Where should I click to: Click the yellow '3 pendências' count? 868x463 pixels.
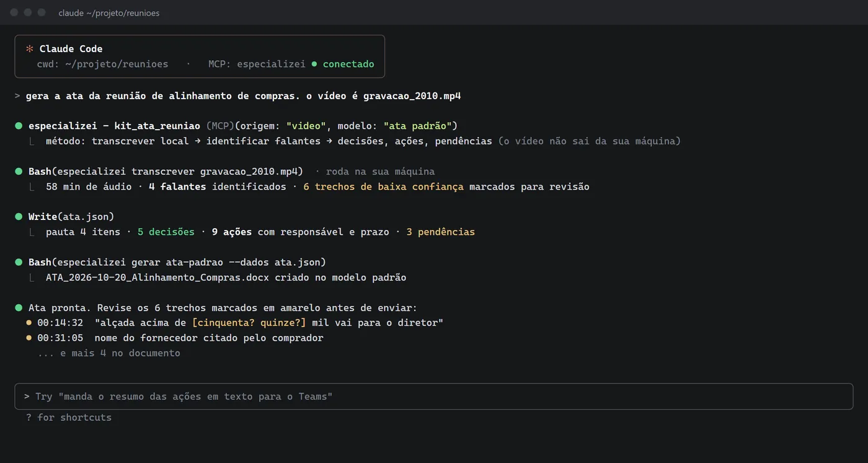pyautogui.click(x=441, y=232)
